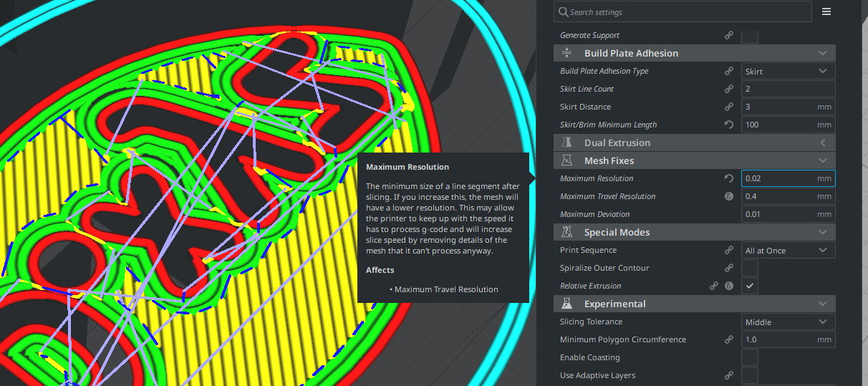868x386 pixels.
Task: Click Maximum Travel Resolution in the tooltip
Action: tap(446, 289)
